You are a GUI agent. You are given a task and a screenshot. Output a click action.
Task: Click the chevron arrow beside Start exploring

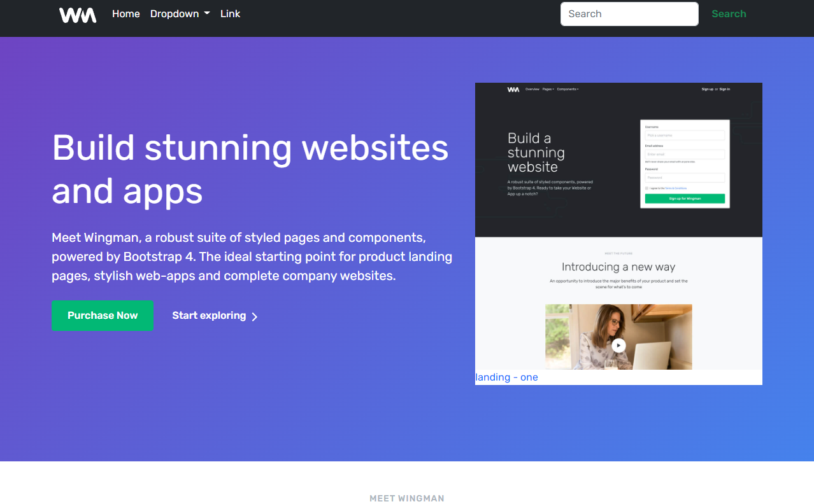(x=254, y=316)
